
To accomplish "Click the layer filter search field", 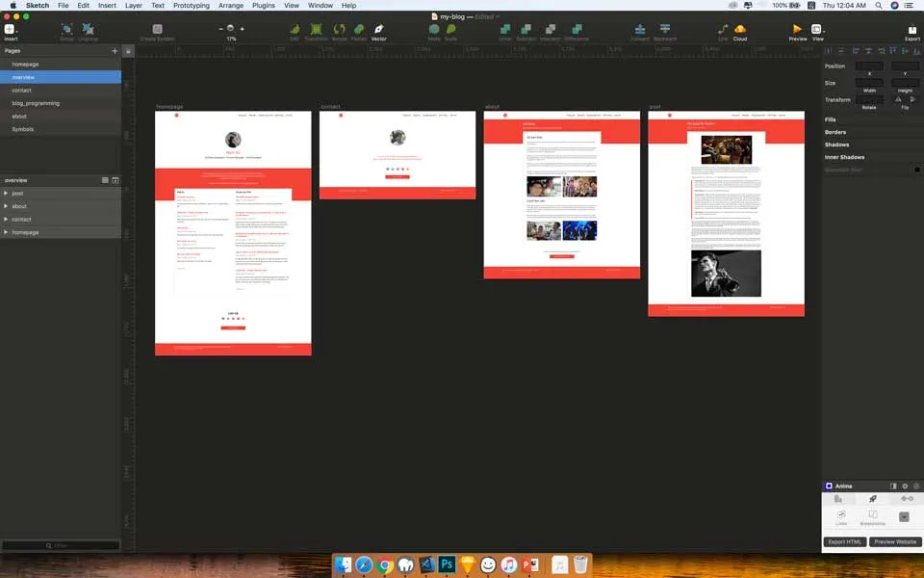I will 61,546.
